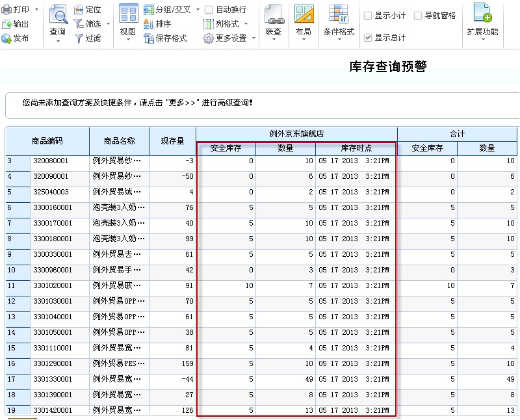The width and height of the screenshot is (520, 420).
Task: Click the 扩展功能 extension icon
Action: [482, 13]
